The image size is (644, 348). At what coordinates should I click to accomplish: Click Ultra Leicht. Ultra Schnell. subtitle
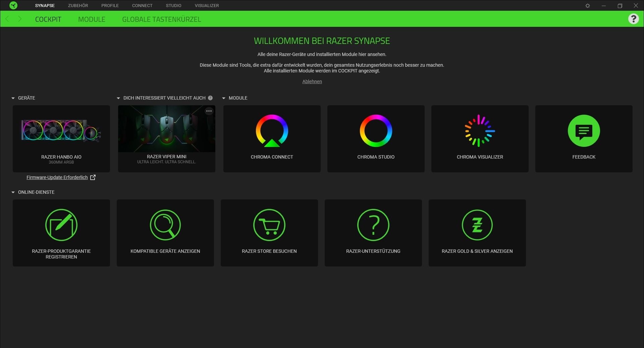[167, 162]
